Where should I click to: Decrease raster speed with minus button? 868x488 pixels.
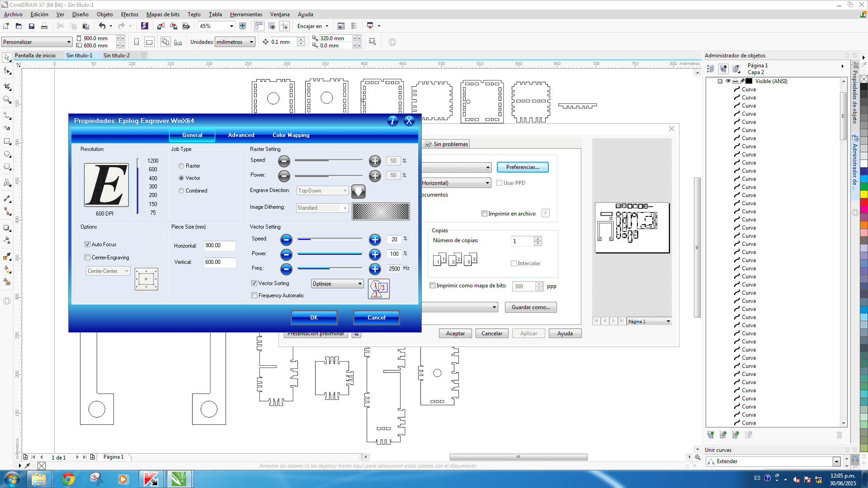tap(284, 161)
